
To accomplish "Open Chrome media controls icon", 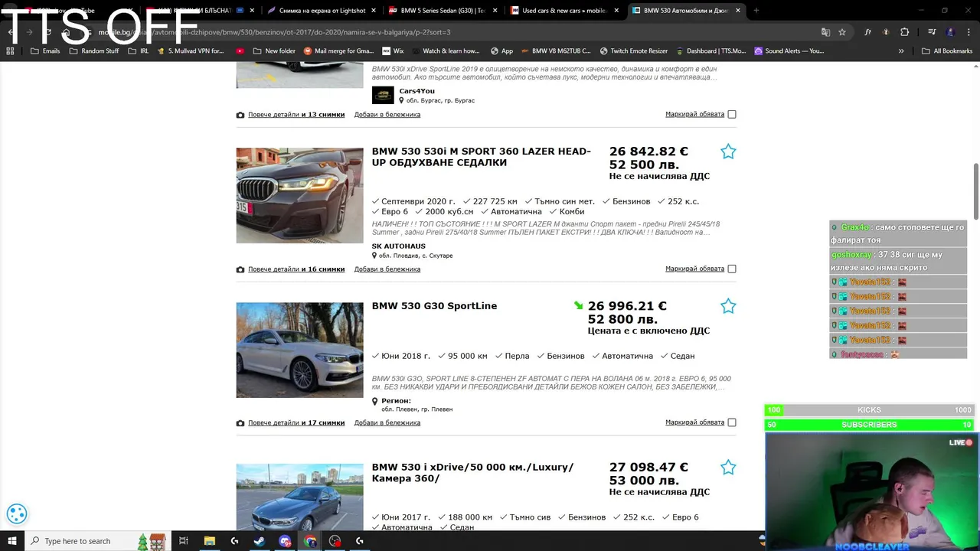I will (x=932, y=32).
